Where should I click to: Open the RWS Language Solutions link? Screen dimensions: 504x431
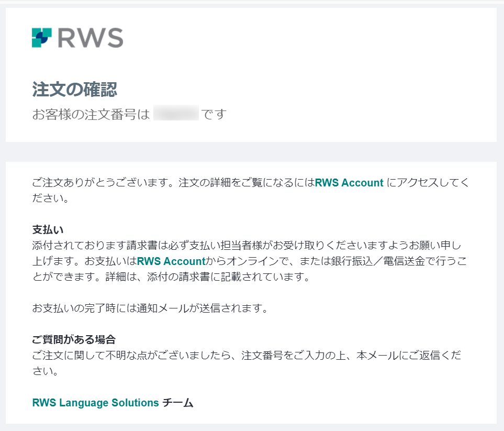95,403
